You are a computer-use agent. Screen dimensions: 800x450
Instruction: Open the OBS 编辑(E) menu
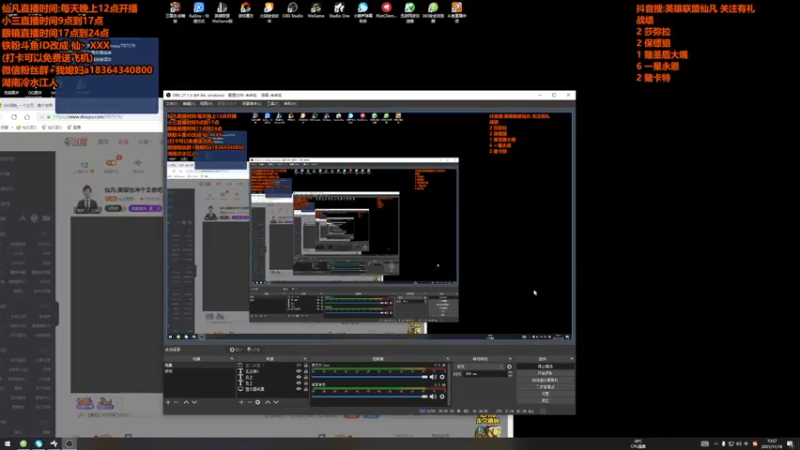coord(189,104)
